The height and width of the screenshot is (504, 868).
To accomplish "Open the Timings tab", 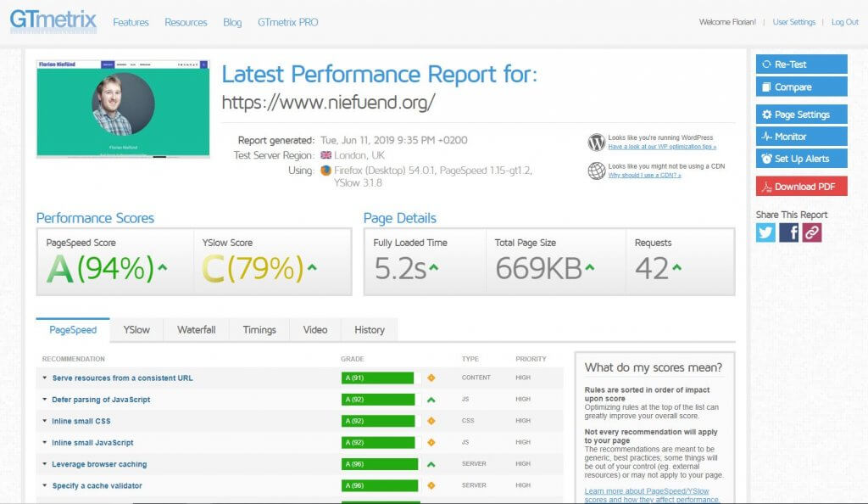I will pyautogui.click(x=259, y=329).
